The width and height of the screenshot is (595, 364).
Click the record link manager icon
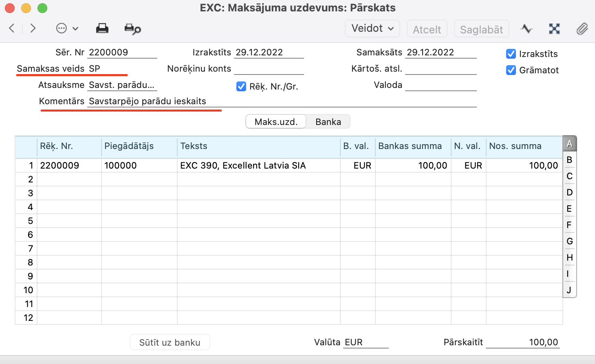554,29
